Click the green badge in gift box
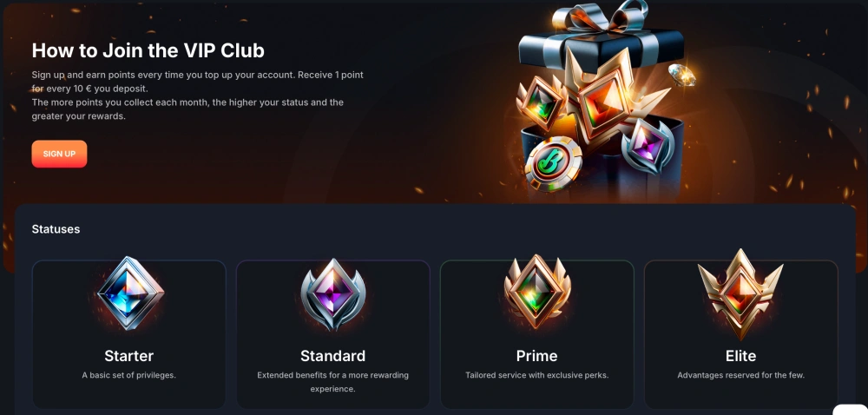The height and width of the screenshot is (415, 868). tap(540, 103)
